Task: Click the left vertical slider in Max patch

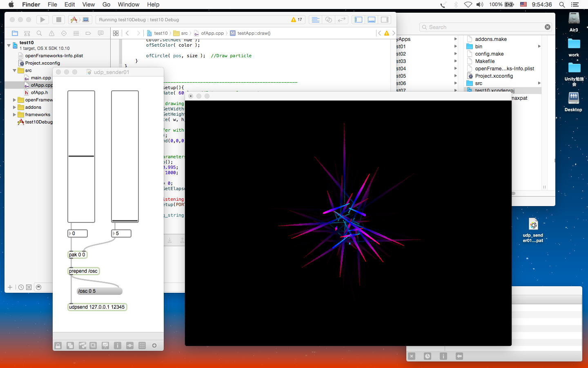Action: pos(81,156)
